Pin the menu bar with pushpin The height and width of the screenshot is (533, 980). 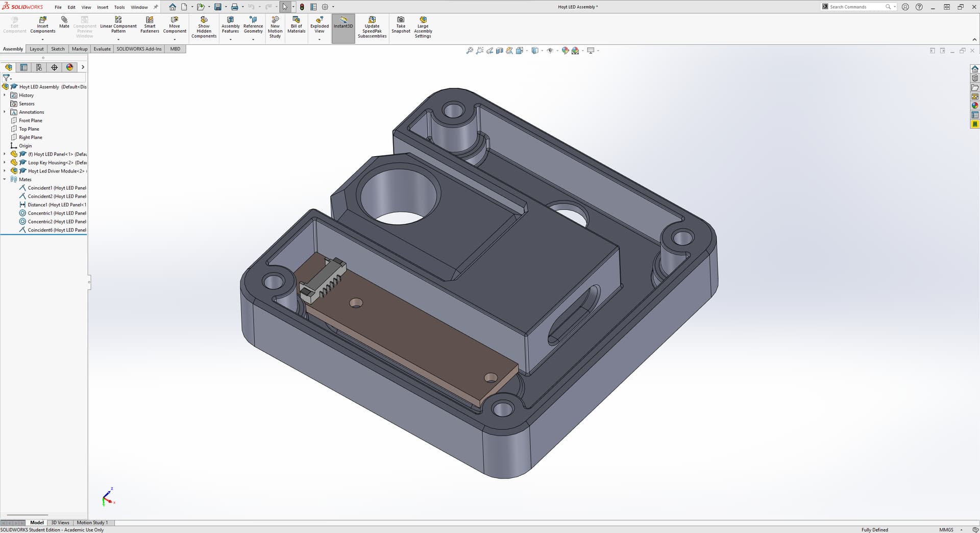pos(156,7)
